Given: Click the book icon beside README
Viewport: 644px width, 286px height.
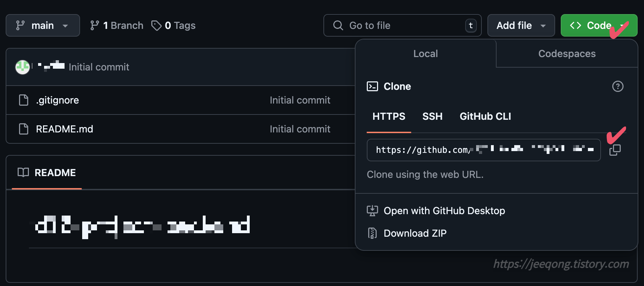Looking at the screenshot, I should [x=23, y=173].
